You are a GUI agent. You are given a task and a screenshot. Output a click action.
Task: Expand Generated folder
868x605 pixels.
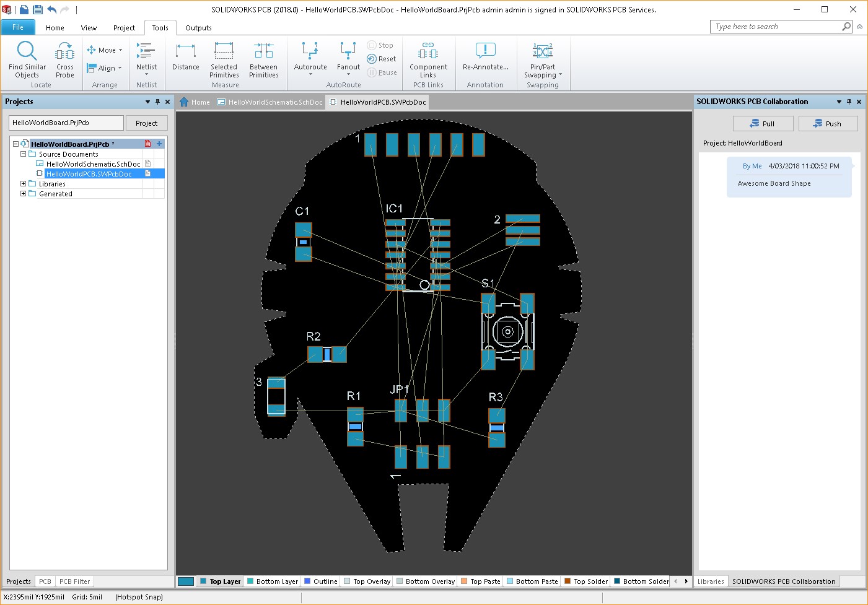pyautogui.click(x=23, y=193)
